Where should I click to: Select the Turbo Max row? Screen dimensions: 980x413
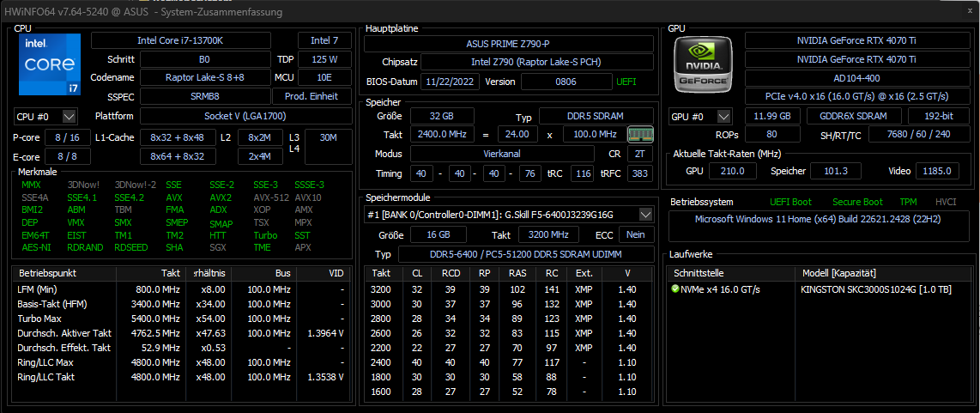pyautogui.click(x=181, y=319)
